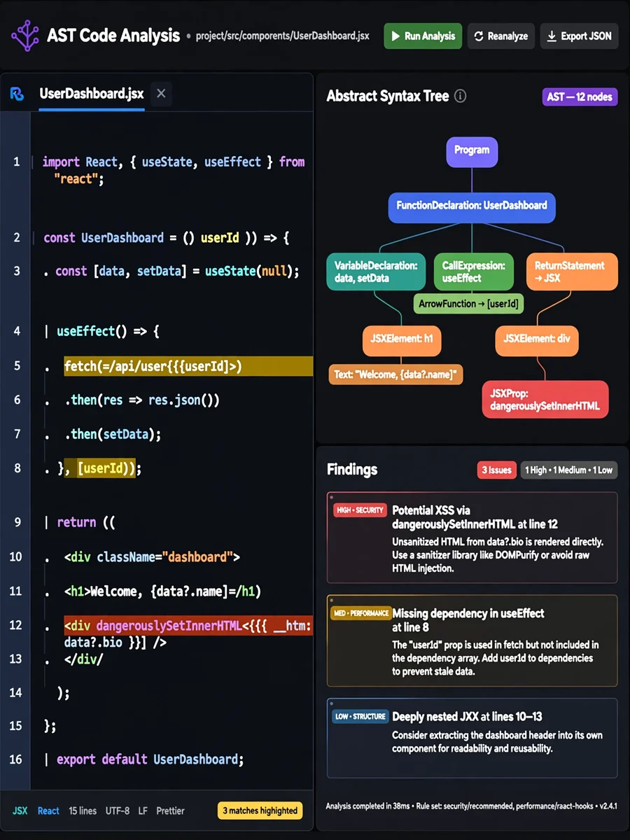Image resolution: width=630 pixels, height=840 pixels.
Task: Click the AST — 12 nodes badge
Action: [x=580, y=97]
